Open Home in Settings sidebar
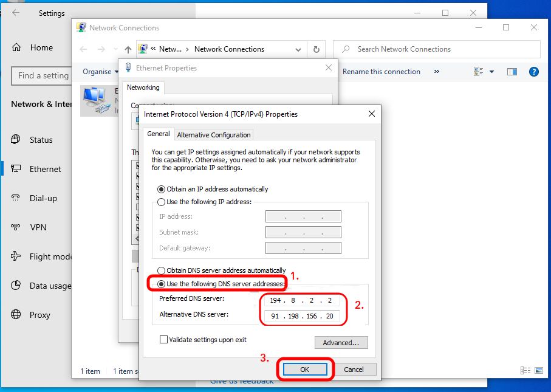This screenshot has height=392, width=551. tap(41, 47)
